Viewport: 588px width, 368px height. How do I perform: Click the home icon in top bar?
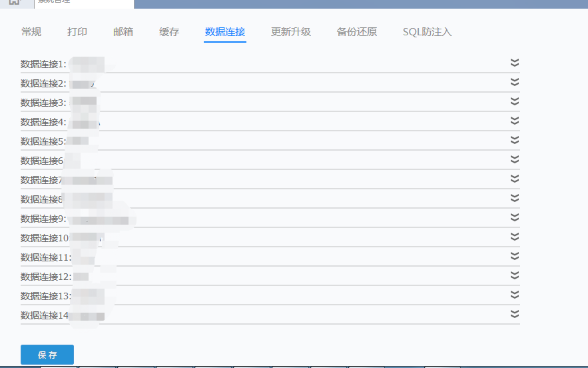[14, 2]
